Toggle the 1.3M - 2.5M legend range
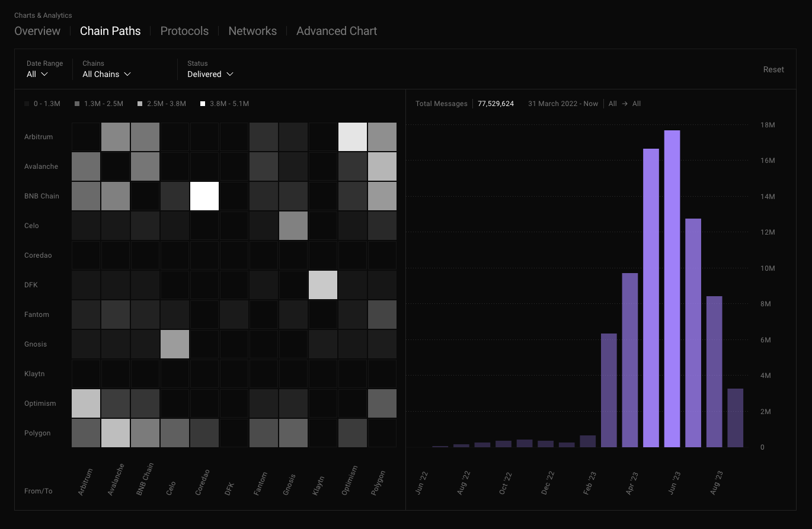 (x=98, y=103)
